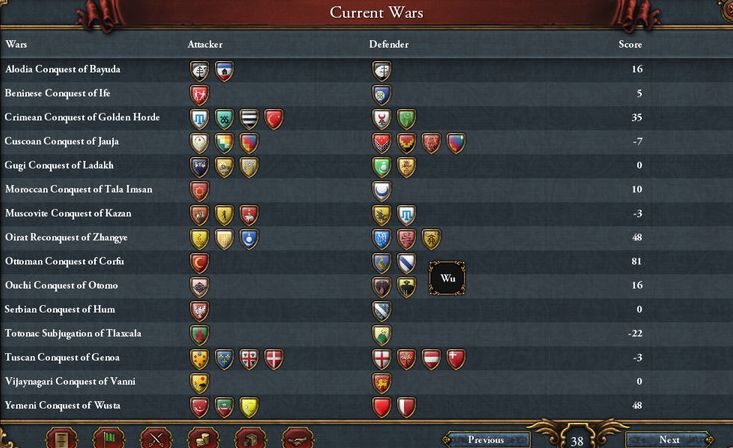Sort by the Defender column header

(x=388, y=44)
